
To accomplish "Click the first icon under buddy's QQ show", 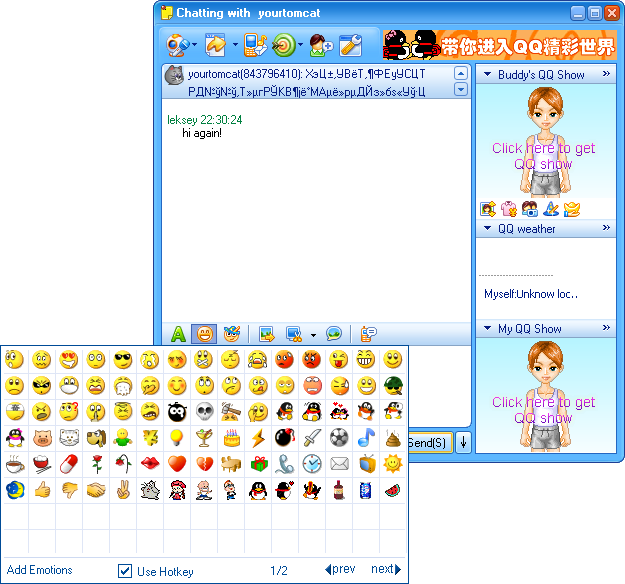I will pyautogui.click(x=488, y=208).
